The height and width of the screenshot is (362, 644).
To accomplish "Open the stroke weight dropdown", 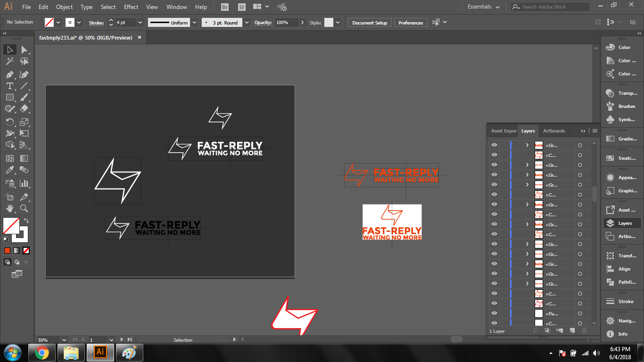I will pos(140,23).
